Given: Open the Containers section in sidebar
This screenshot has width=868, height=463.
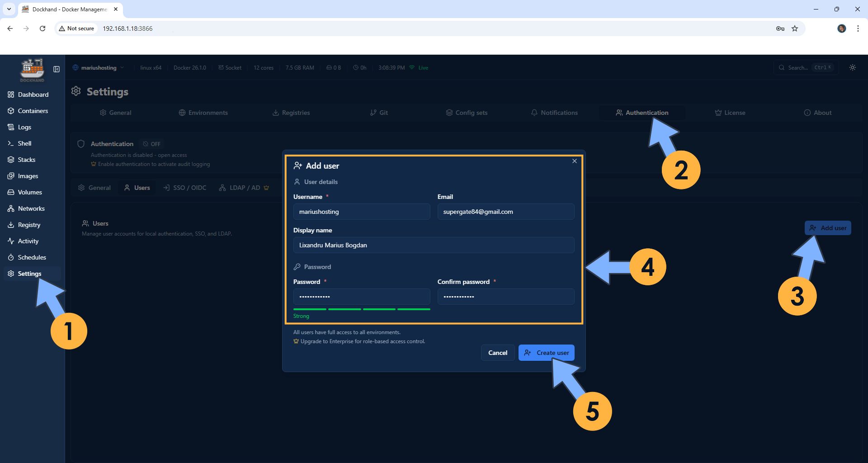Looking at the screenshot, I should (x=33, y=111).
